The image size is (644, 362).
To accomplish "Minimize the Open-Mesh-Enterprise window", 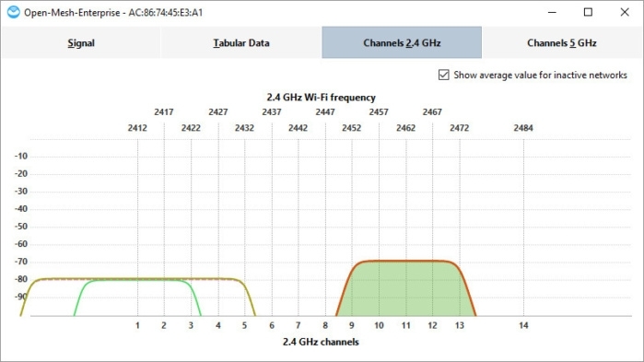I will 552,12.
